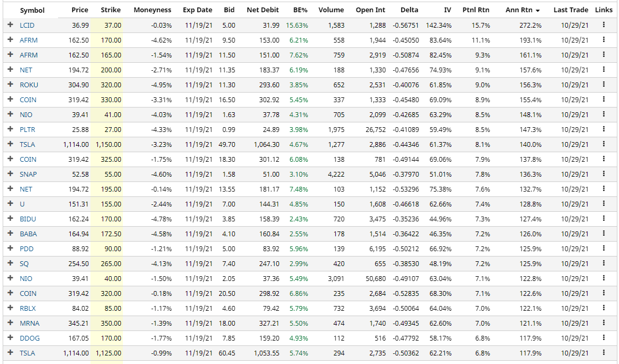Expand the DDOG row details
The image size is (619, 364).
10,337
